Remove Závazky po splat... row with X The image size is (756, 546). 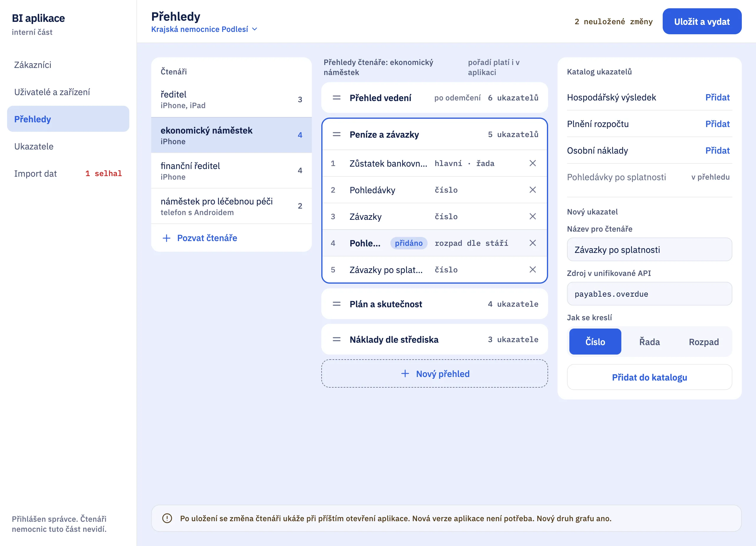[x=532, y=269]
